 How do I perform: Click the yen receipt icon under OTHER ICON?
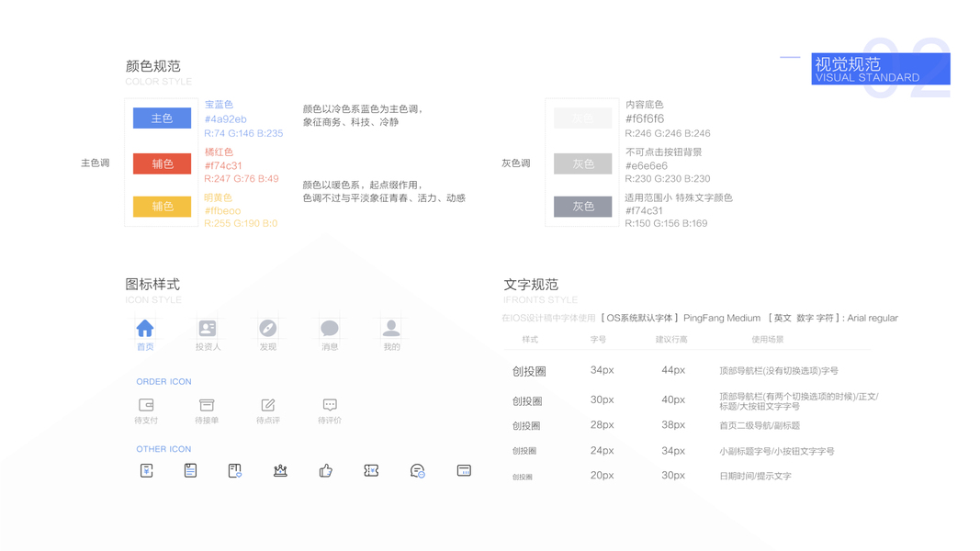click(x=146, y=470)
